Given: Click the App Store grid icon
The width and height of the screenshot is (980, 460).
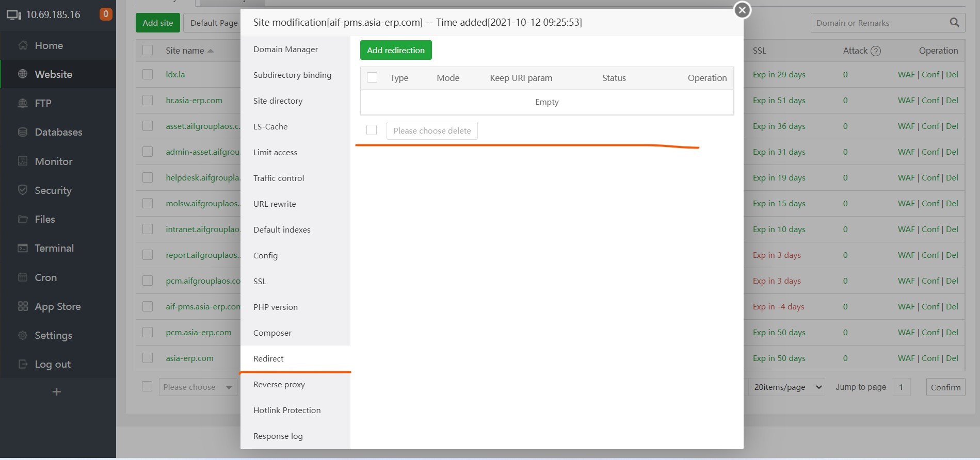Looking at the screenshot, I should pos(23,306).
